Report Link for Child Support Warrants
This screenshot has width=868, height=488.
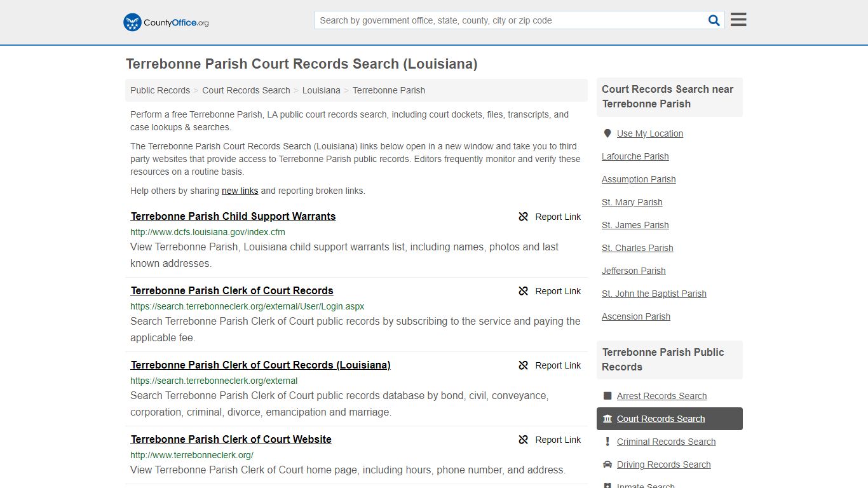(558, 217)
